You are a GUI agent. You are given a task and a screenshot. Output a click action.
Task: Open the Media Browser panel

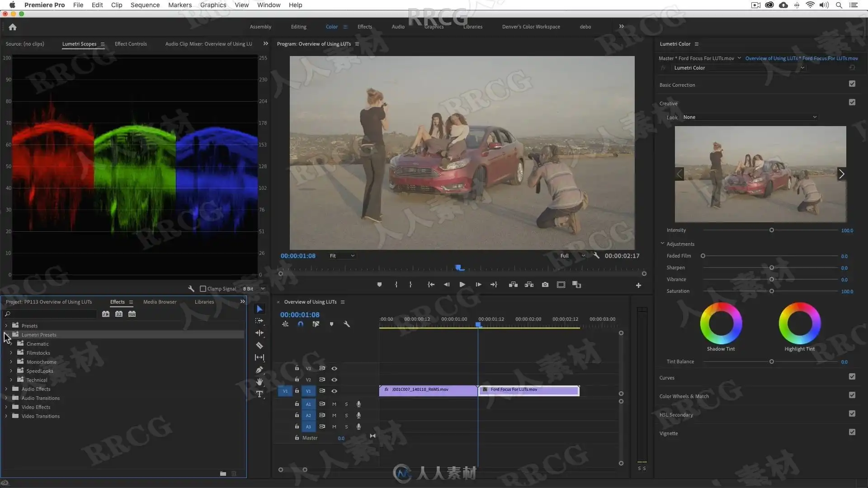(160, 302)
